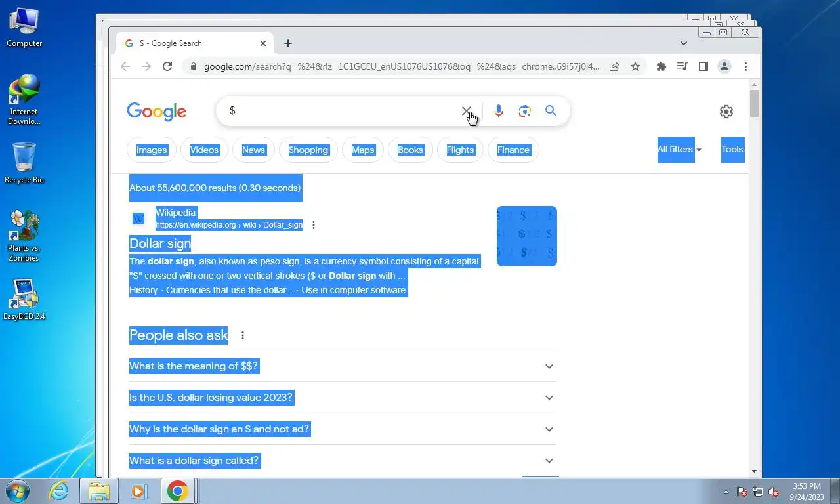The height and width of the screenshot is (504, 840).
Task: Open Google quick settings gear
Action: click(726, 112)
